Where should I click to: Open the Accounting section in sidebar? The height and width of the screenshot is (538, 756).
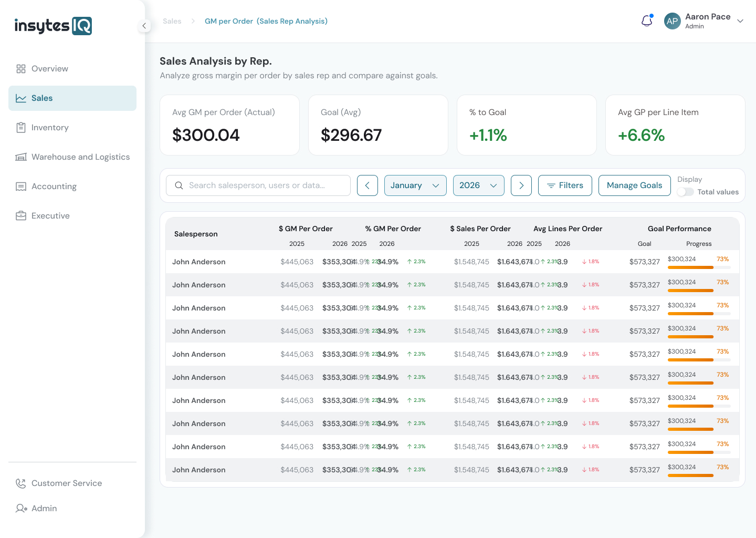[54, 187]
